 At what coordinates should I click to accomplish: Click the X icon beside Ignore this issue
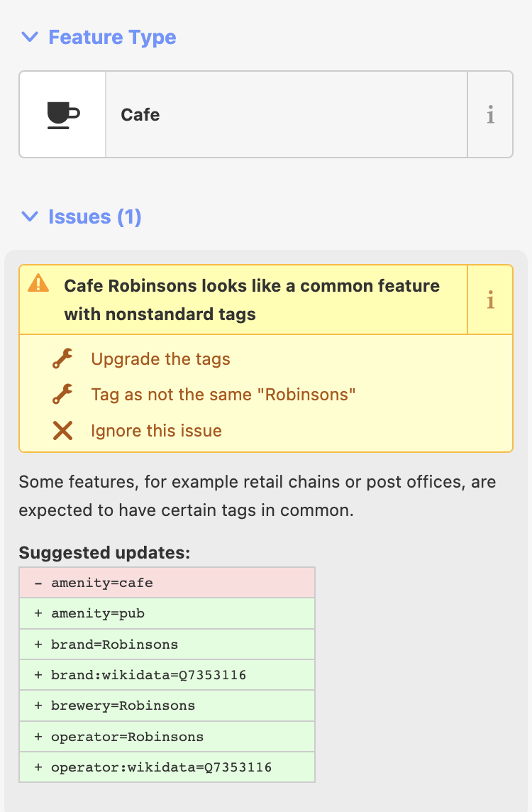pos(63,431)
